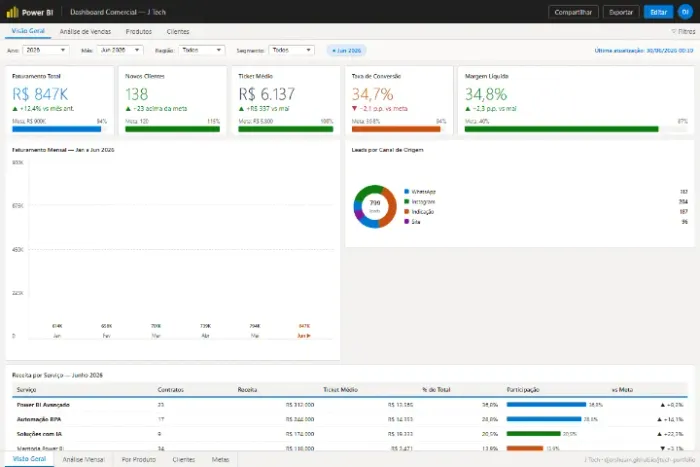700x467 pixels.
Task: Click the Site legend label
Action: point(416,221)
